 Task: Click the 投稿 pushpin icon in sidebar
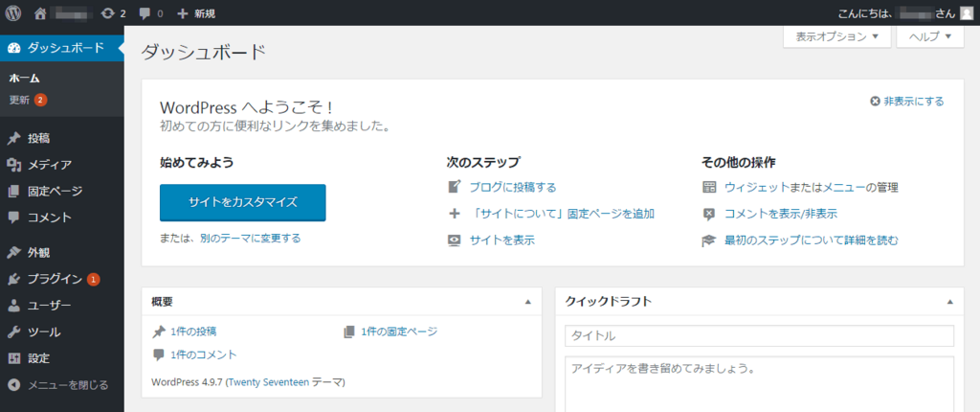coord(14,138)
